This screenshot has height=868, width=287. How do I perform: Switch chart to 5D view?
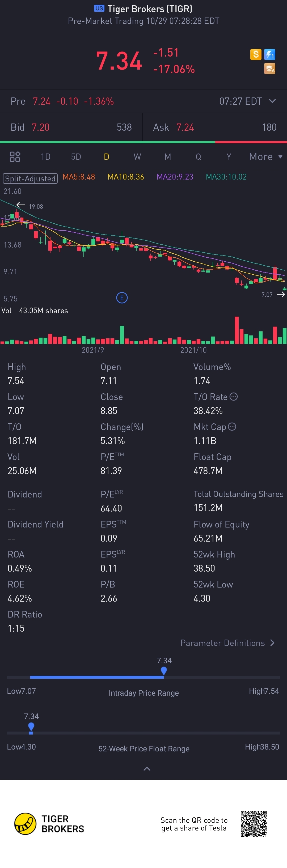(76, 157)
